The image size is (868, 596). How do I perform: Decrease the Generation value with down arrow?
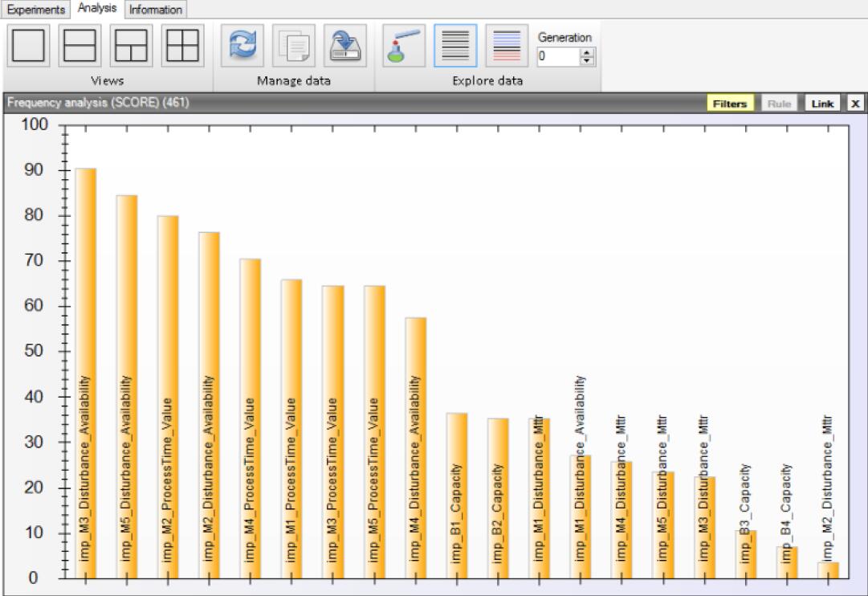click(587, 60)
